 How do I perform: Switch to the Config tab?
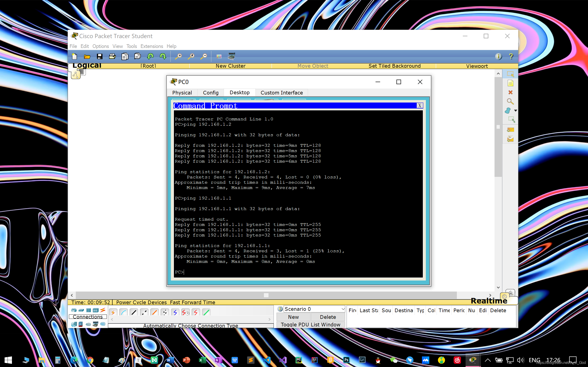coord(210,93)
